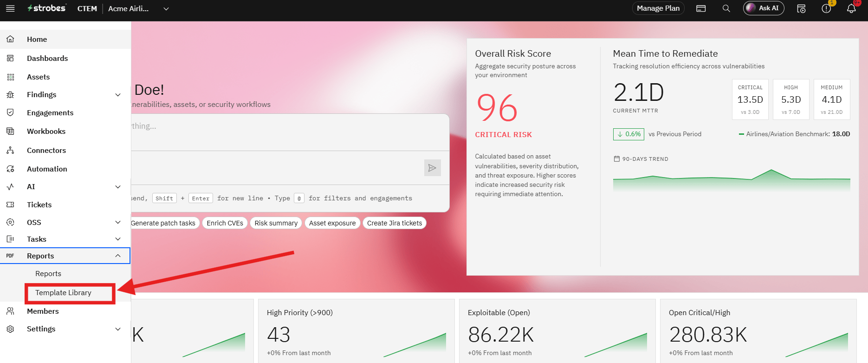Click the Home house icon

[10, 39]
